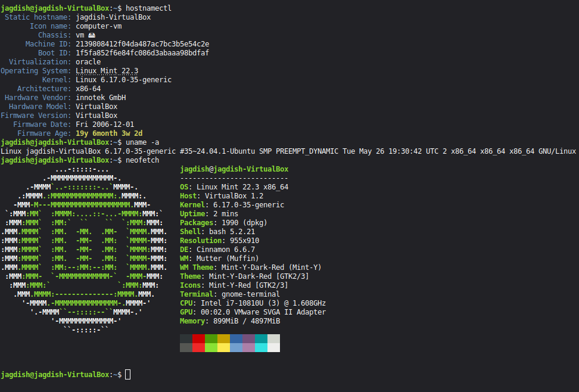Choose the dark blue swatch in the top palette row
The image size is (579, 392).
tap(236, 339)
